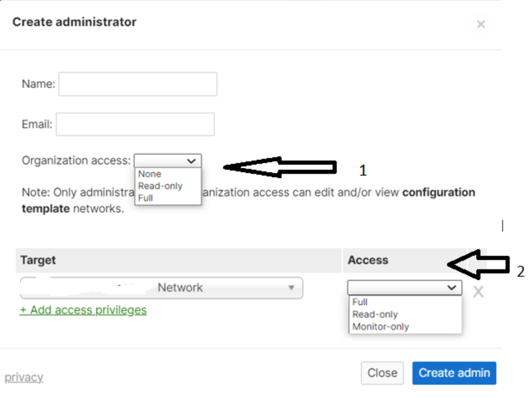Select "Read-only" for Organization access
The width and height of the screenshot is (532, 403).
160,186
